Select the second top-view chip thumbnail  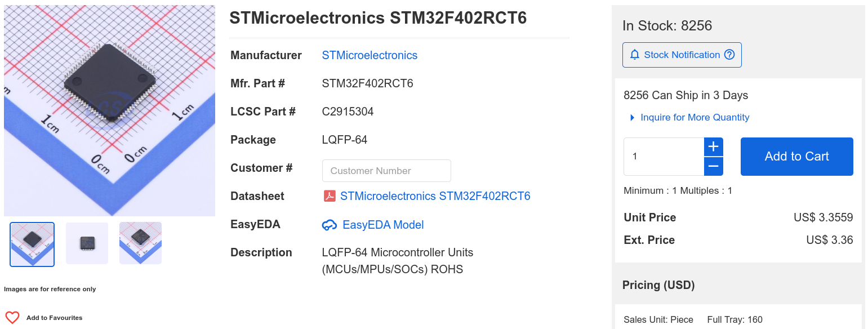87,243
